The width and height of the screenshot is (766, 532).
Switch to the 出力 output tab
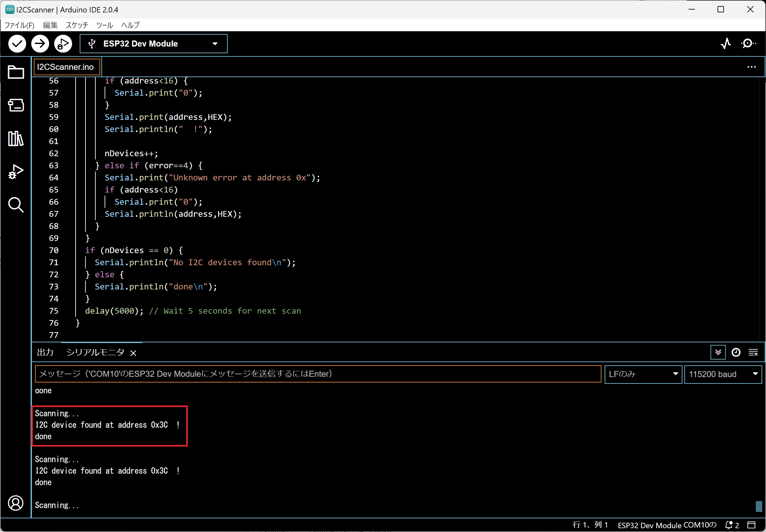pos(45,352)
